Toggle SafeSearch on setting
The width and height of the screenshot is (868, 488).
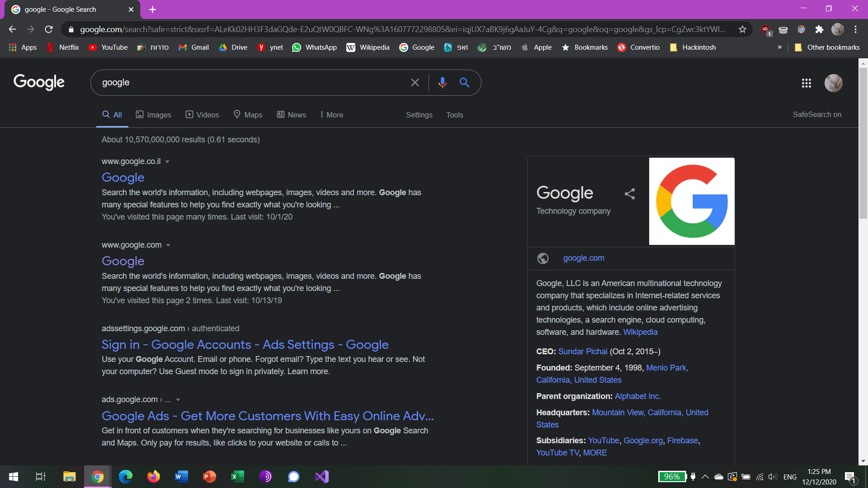817,114
